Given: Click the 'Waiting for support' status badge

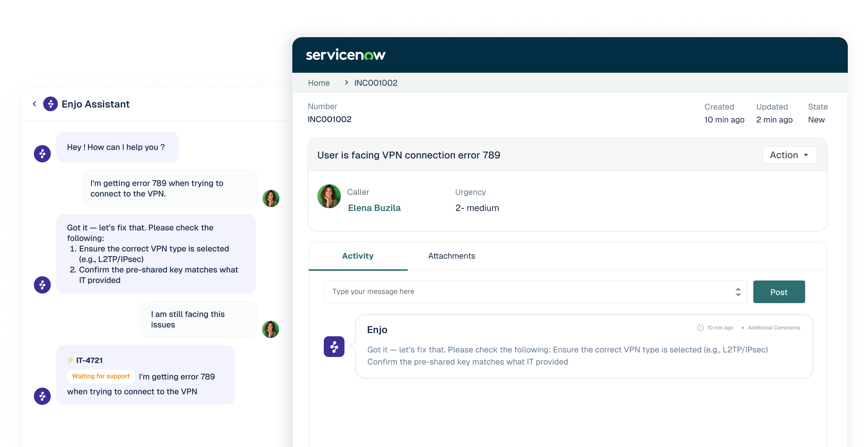Looking at the screenshot, I should click(x=101, y=376).
